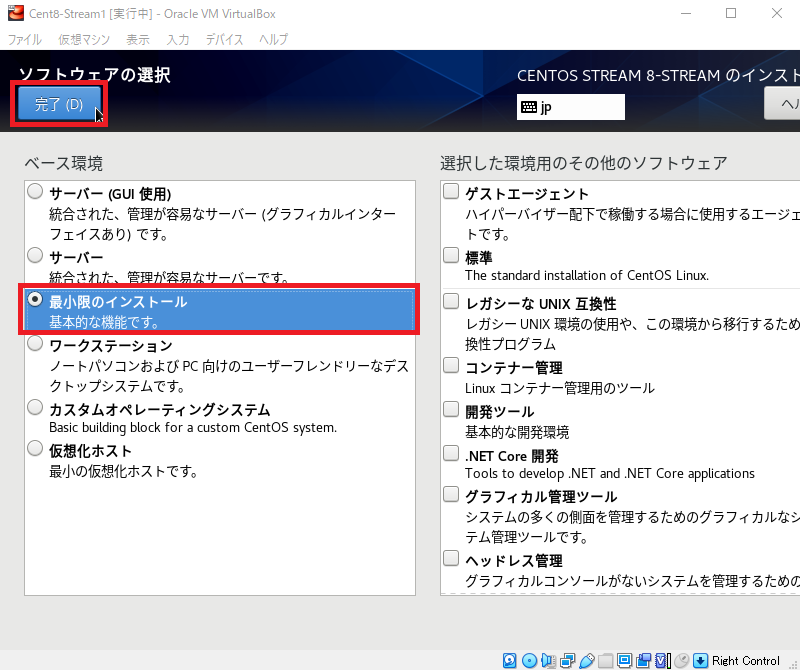
Task: Choose カスタムオペレーティングシステム environment
Action: pyautogui.click(x=35, y=407)
